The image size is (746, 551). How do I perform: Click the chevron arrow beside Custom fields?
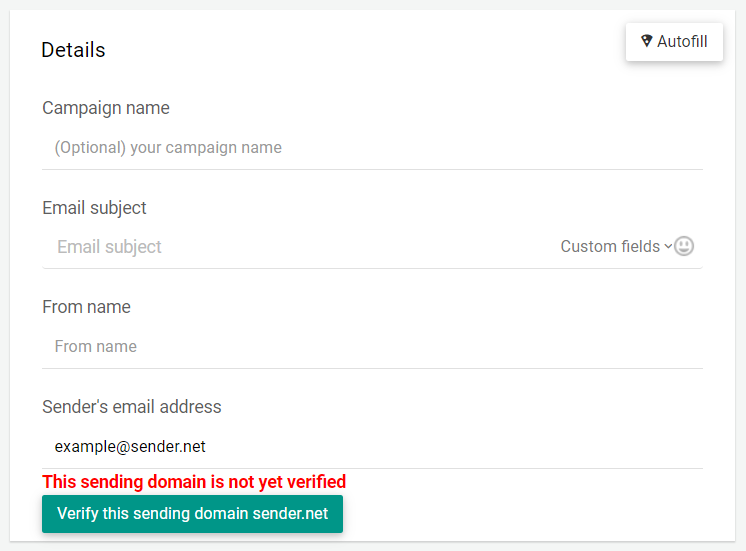(x=668, y=246)
